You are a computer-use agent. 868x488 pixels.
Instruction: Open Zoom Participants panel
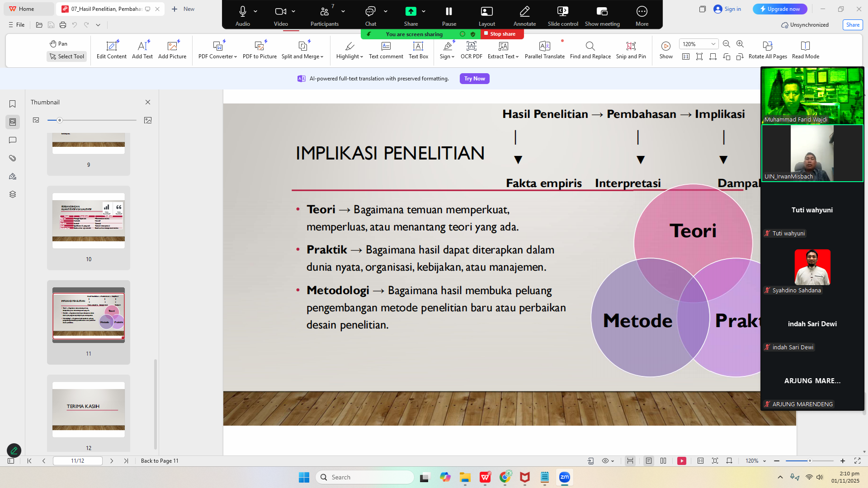(324, 16)
